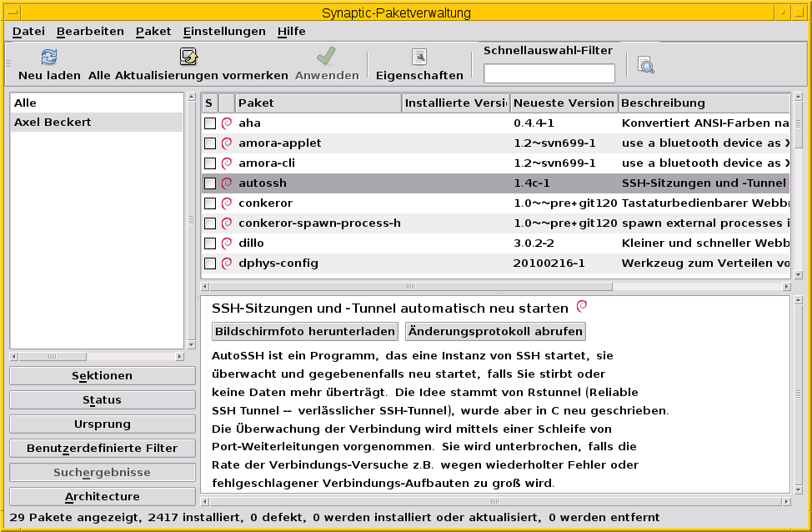Switch to the Architecture view
The image size is (812, 532).
[x=102, y=496]
